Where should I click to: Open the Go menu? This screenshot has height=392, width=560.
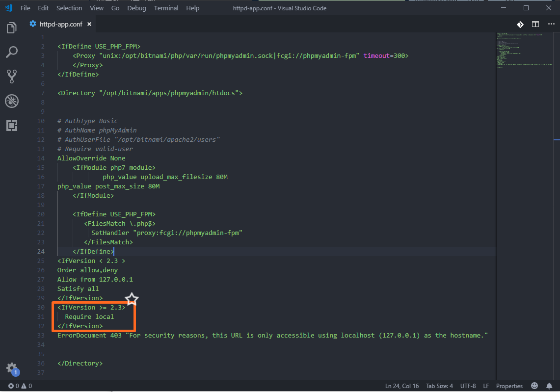tap(115, 8)
